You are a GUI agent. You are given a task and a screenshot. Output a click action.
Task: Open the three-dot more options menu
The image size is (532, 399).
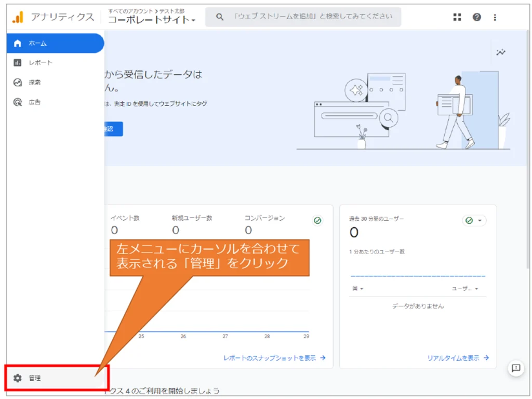[x=495, y=17]
